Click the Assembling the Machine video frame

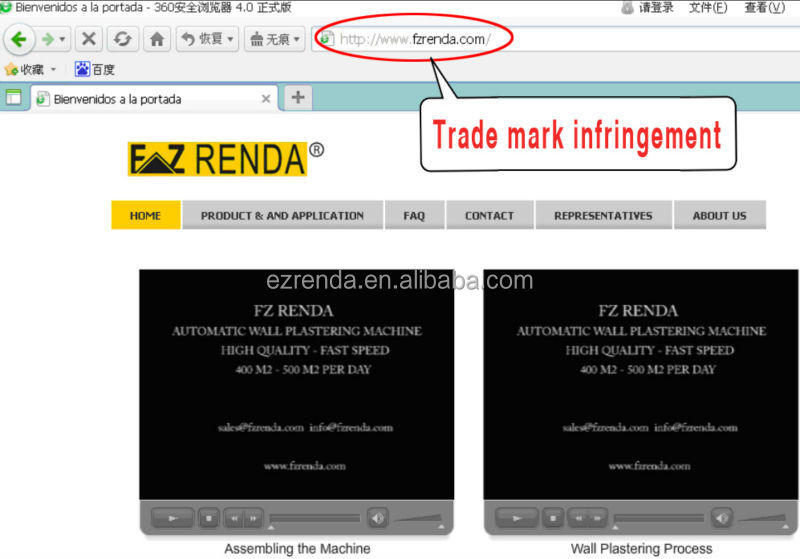(296, 385)
